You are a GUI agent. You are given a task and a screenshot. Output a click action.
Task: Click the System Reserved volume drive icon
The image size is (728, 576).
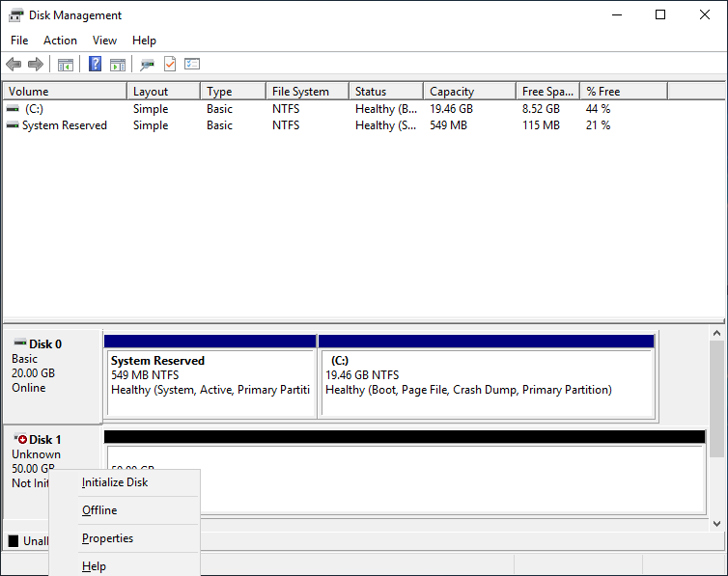pyautogui.click(x=13, y=125)
